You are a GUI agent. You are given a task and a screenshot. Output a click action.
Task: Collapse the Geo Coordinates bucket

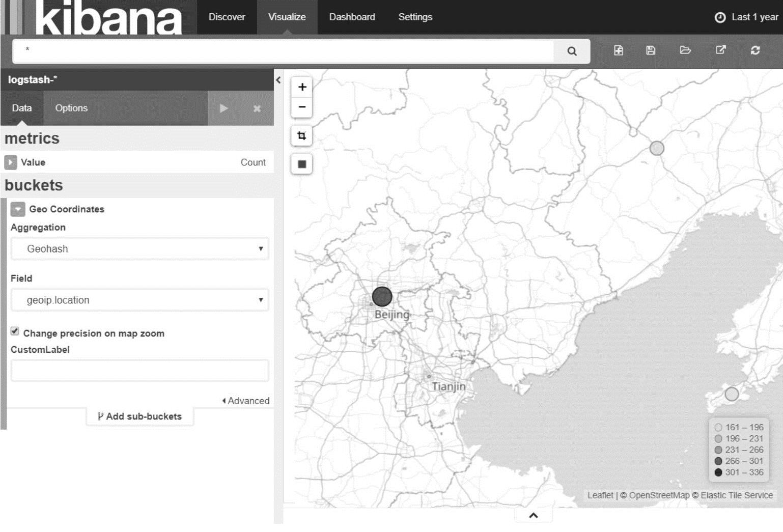pos(18,209)
